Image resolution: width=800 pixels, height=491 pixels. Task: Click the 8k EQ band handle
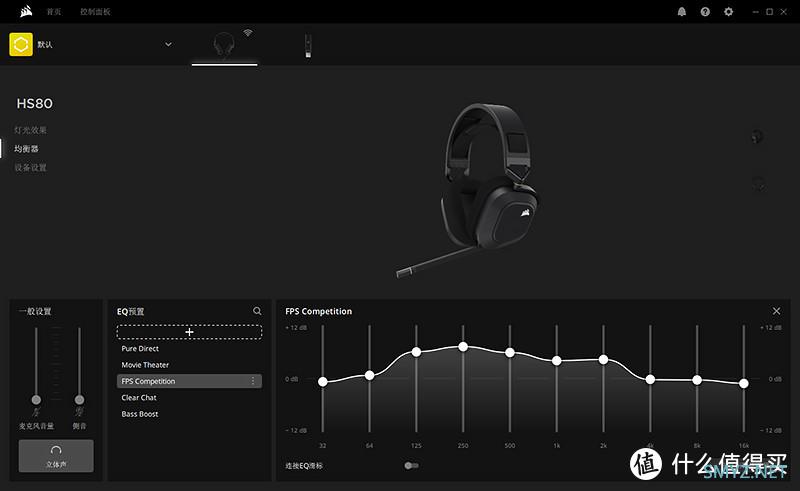click(x=697, y=380)
